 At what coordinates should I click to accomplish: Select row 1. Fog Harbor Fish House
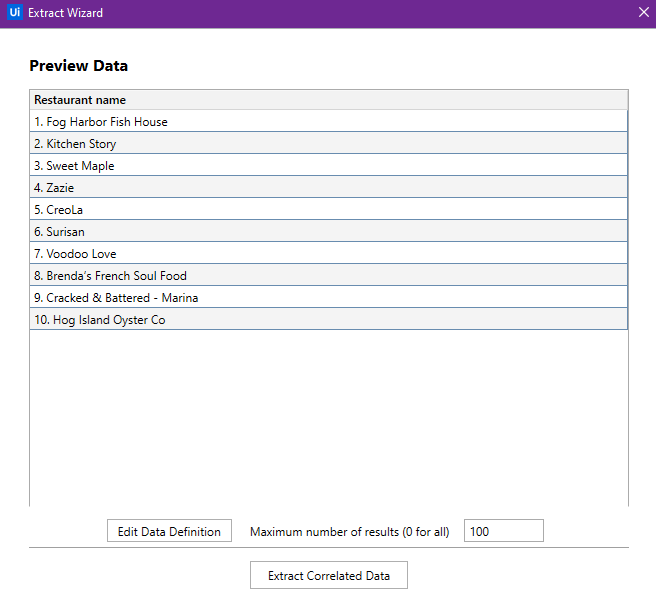point(328,121)
